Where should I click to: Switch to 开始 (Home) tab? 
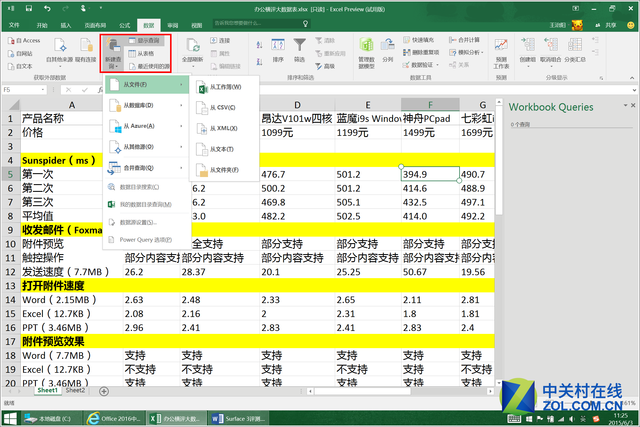coord(42,25)
